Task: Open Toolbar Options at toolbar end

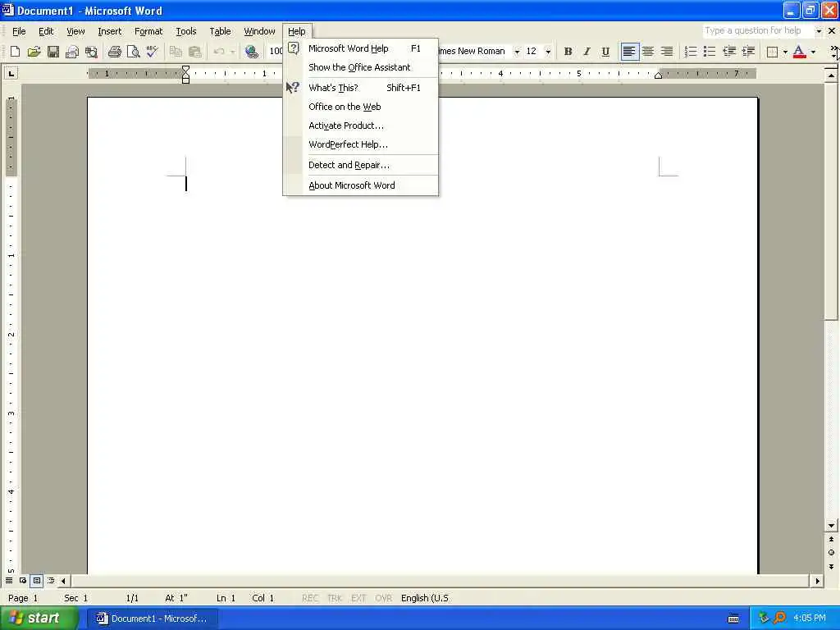Action: coord(834,52)
